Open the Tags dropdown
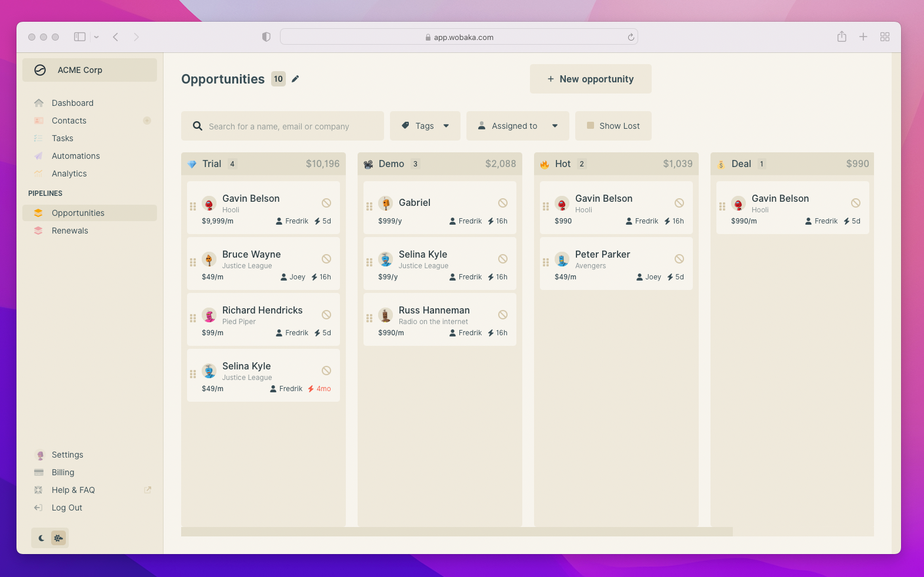 (x=425, y=126)
